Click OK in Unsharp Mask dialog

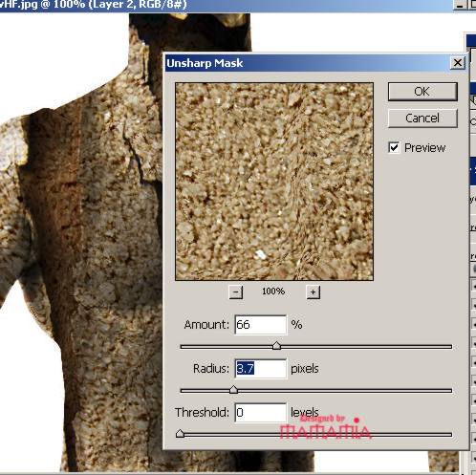[422, 92]
